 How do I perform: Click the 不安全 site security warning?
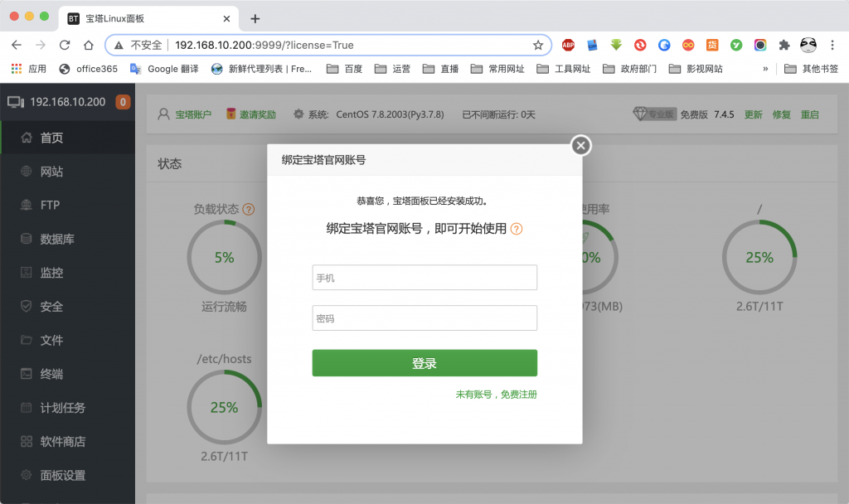tap(138, 45)
